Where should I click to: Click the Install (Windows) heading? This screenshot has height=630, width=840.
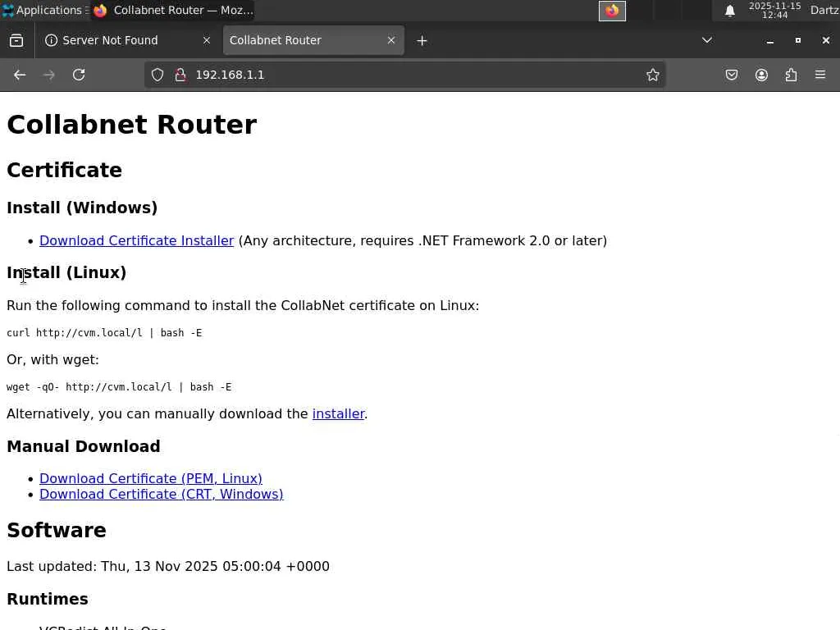[x=82, y=208]
